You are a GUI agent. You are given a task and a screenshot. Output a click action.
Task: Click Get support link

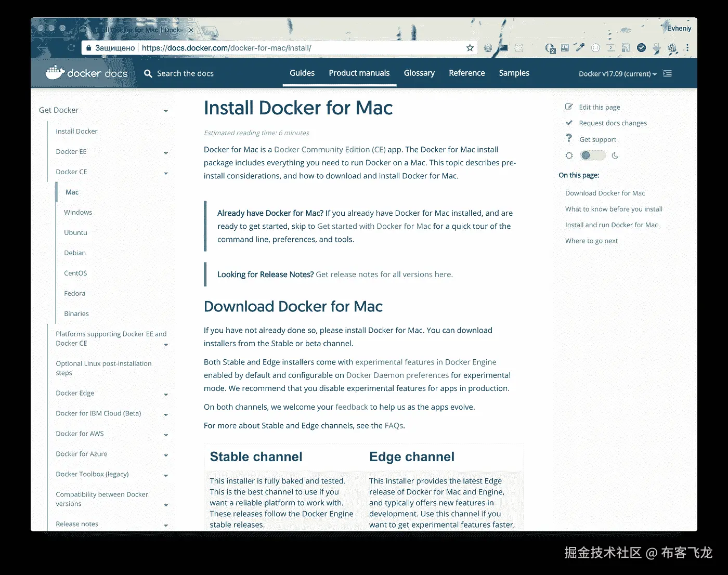597,139
